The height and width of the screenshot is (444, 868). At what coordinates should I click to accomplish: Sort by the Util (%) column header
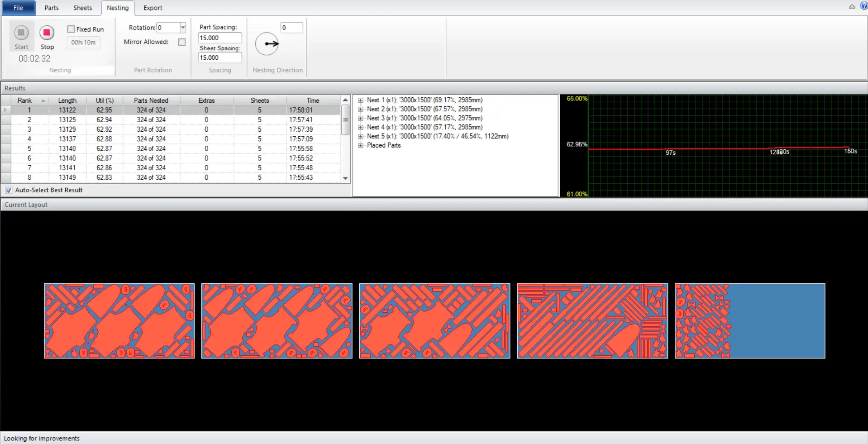pyautogui.click(x=105, y=100)
